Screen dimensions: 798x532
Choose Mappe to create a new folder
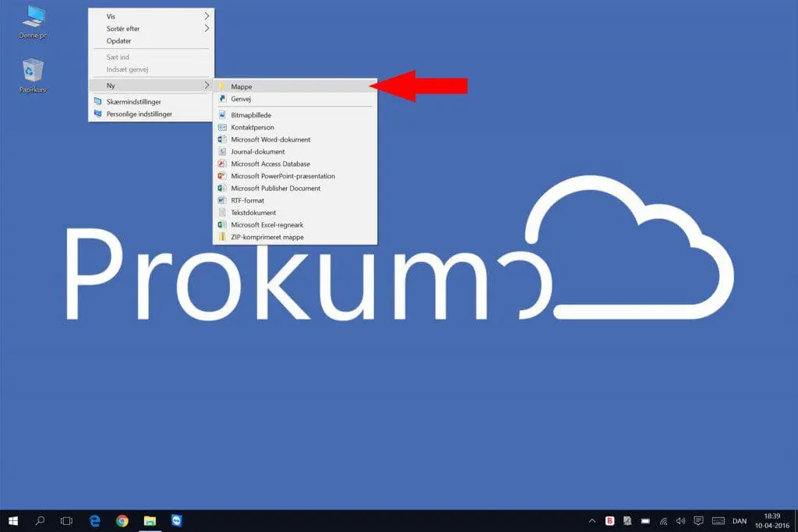242,86
